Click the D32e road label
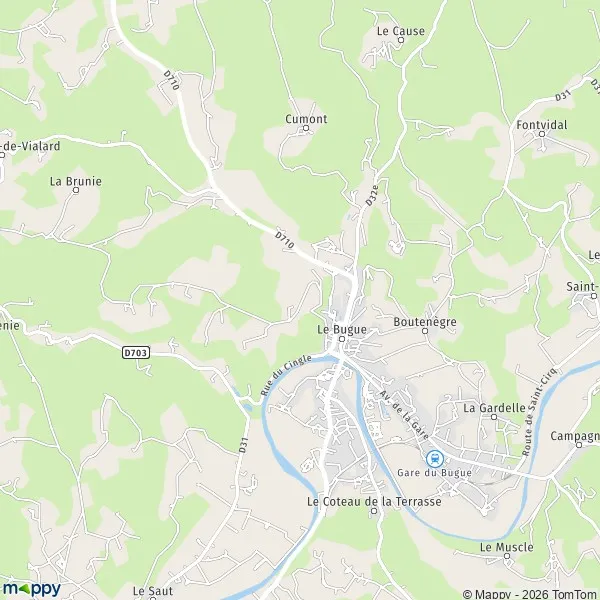The width and height of the screenshot is (600, 600). [372, 196]
